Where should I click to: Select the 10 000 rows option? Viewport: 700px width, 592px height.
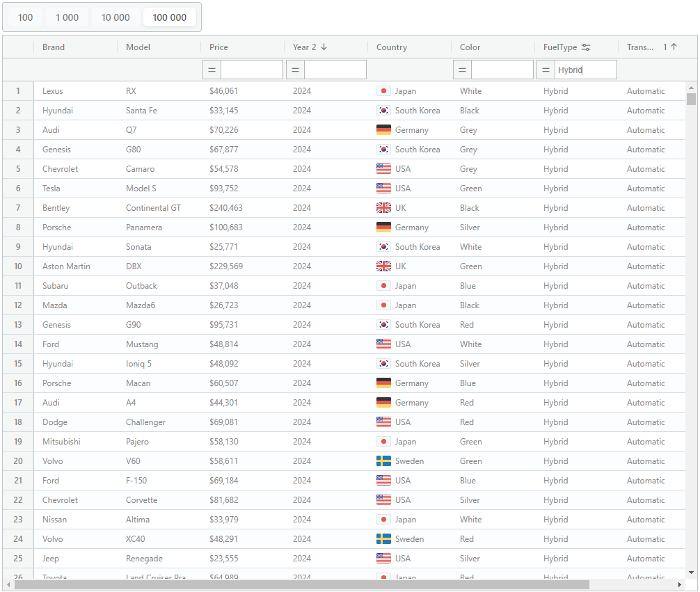(116, 17)
